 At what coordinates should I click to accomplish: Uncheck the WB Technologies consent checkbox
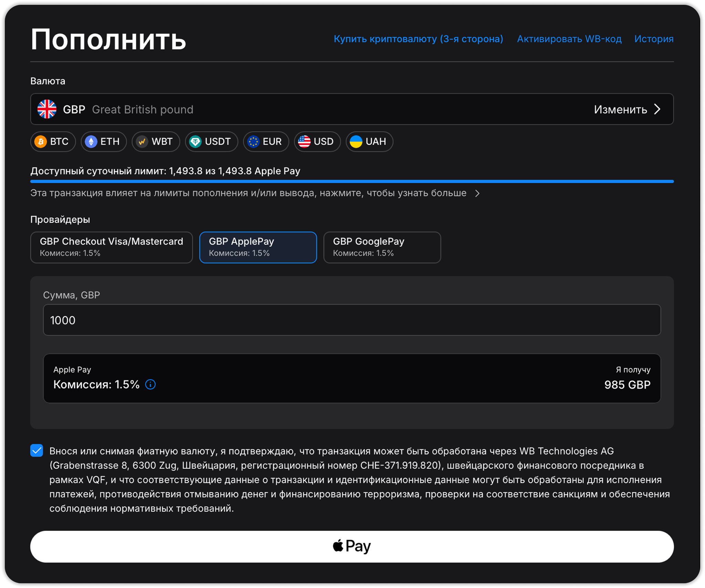click(x=36, y=450)
